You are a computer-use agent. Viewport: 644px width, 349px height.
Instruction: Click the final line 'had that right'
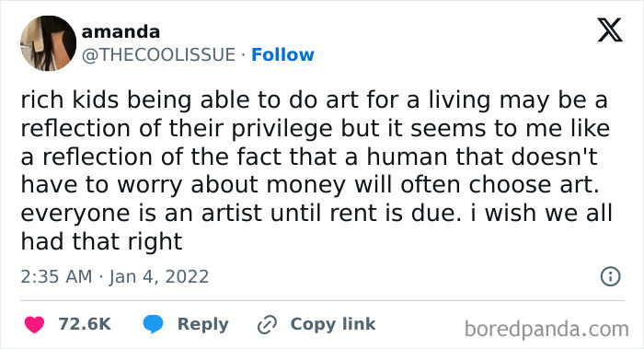point(101,241)
